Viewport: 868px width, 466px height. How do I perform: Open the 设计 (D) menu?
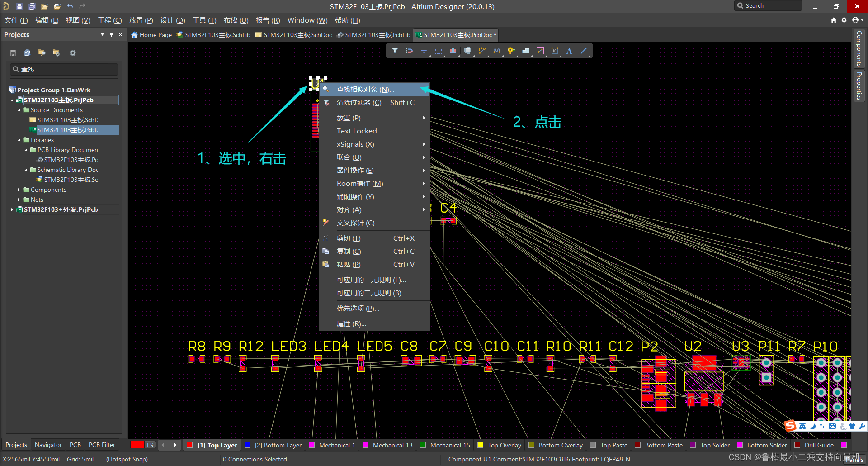pyautogui.click(x=173, y=20)
